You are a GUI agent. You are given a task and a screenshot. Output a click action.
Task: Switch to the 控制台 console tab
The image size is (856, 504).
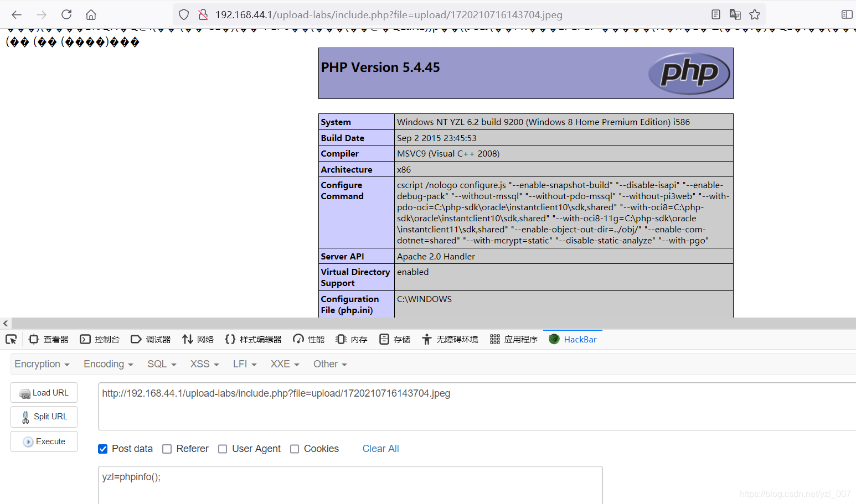tap(100, 339)
